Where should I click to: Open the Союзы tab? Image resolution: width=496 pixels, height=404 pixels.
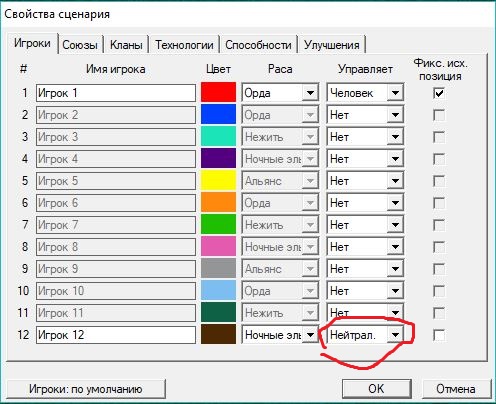point(80,45)
